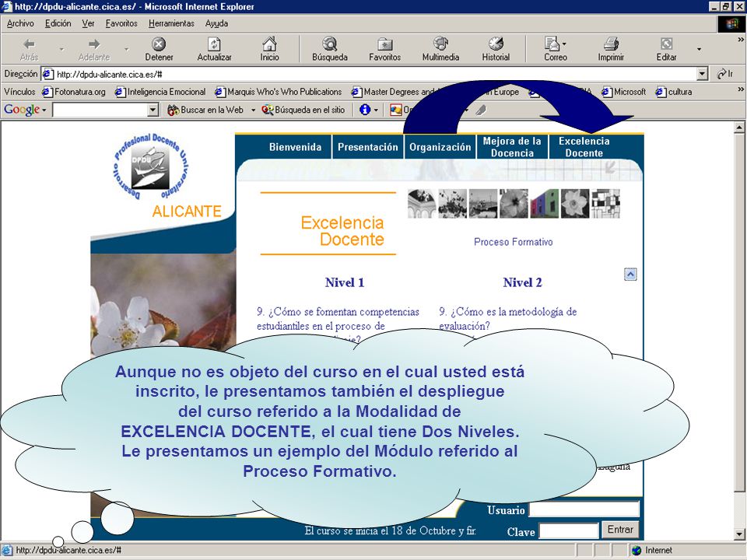Refresh the page with Actualizar
The width and height of the screenshot is (747, 560).
tap(215, 48)
